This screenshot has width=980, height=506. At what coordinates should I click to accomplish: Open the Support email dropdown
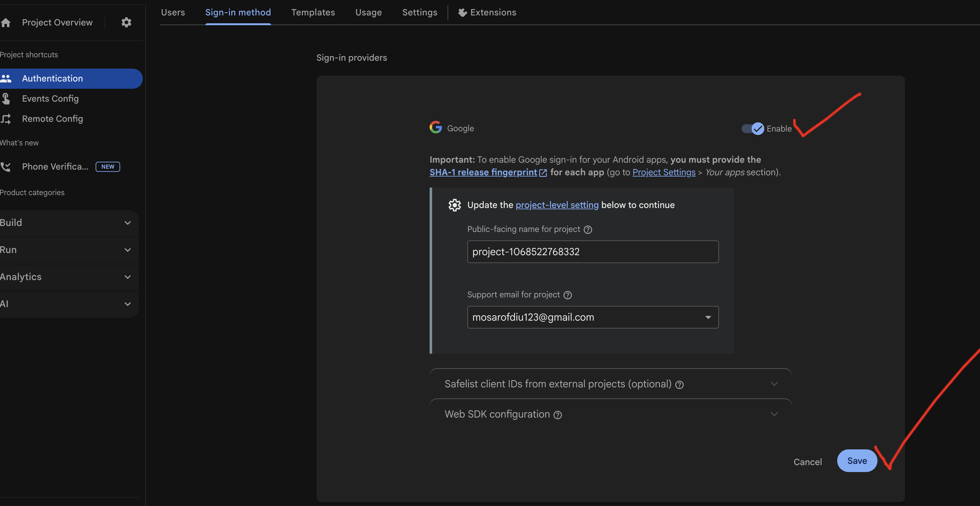click(593, 317)
